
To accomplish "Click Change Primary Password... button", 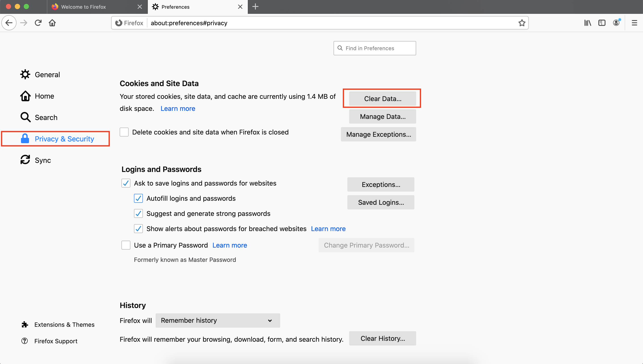I will coord(366,245).
